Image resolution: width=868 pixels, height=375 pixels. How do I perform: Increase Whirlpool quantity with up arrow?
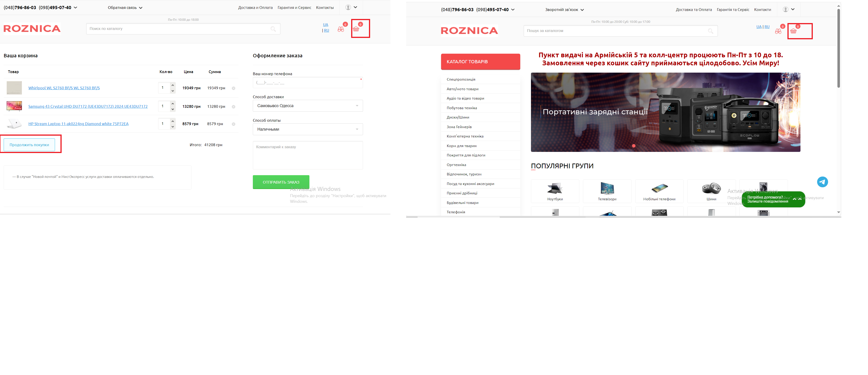click(x=173, y=85)
